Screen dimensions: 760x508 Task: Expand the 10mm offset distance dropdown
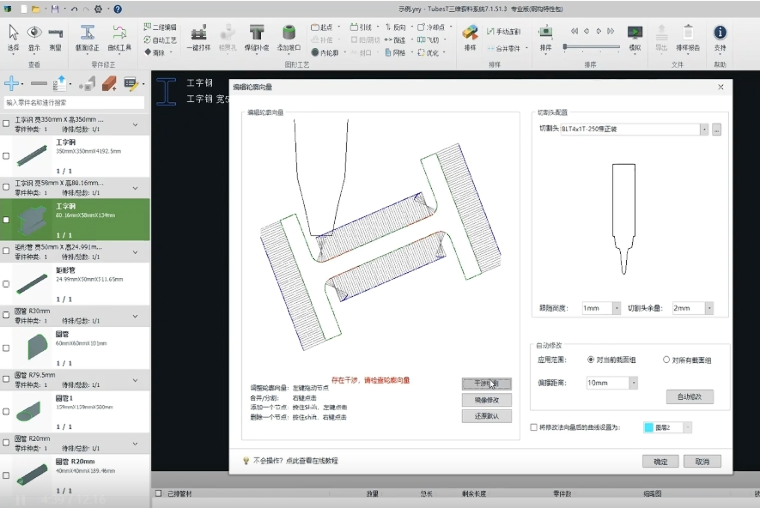[632, 383]
